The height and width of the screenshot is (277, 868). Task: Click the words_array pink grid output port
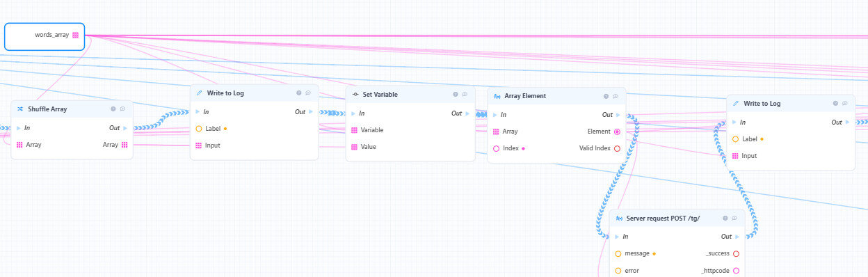point(76,35)
